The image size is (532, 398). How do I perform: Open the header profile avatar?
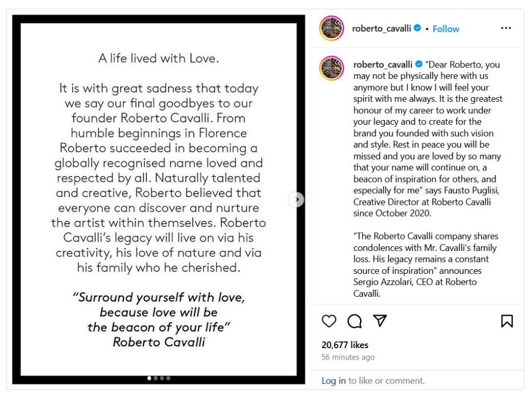[x=332, y=29]
